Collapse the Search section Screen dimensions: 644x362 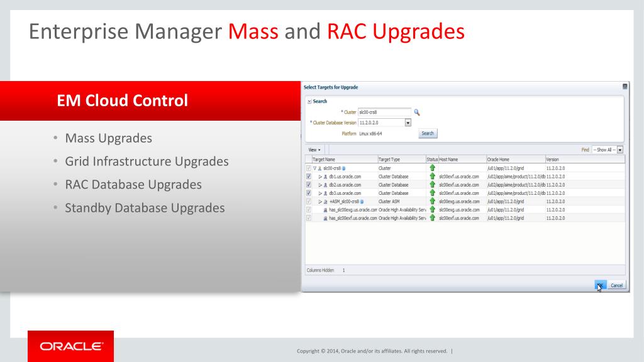(x=309, y=101)
